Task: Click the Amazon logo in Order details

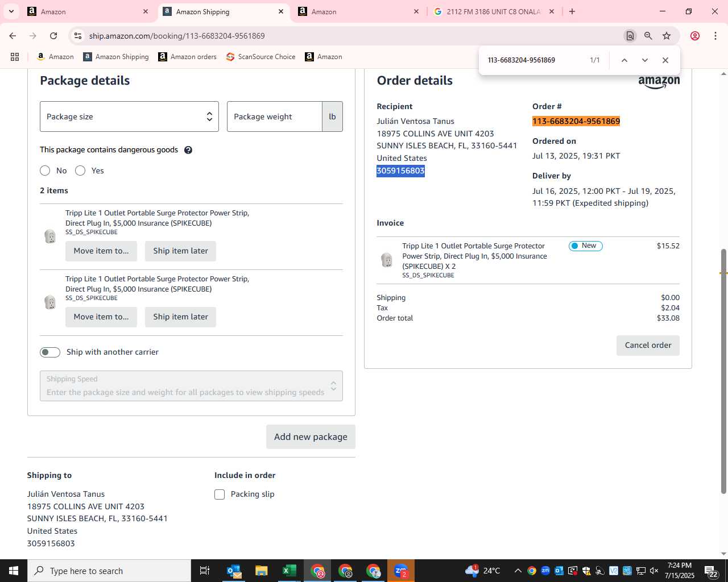Action: point(659,82)
